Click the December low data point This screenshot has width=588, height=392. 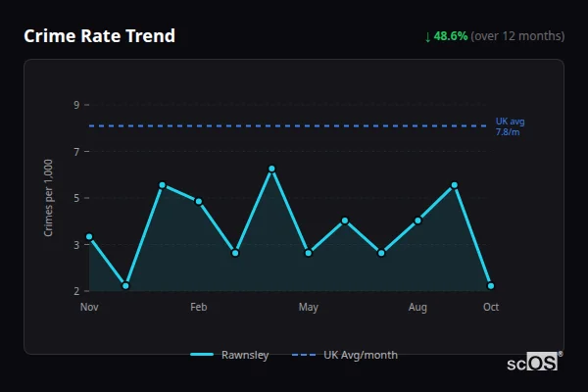coord(126,286)
